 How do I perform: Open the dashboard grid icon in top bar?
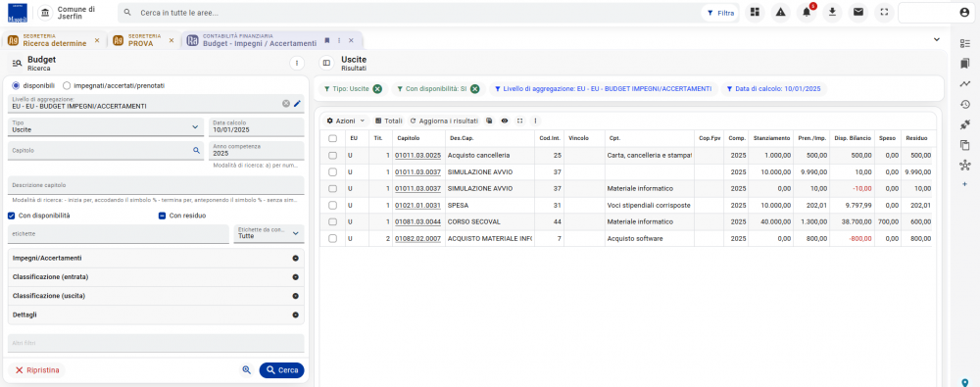[x=755, y=13]
